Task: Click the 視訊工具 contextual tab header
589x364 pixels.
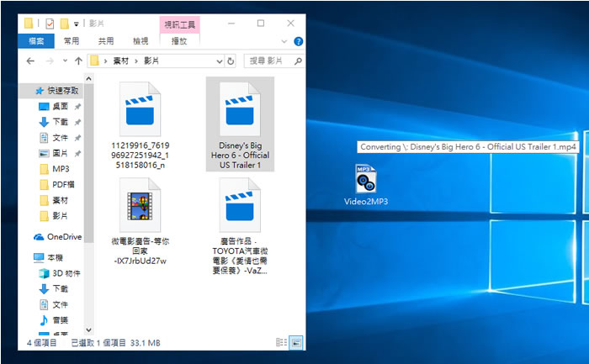Action: 179,24
